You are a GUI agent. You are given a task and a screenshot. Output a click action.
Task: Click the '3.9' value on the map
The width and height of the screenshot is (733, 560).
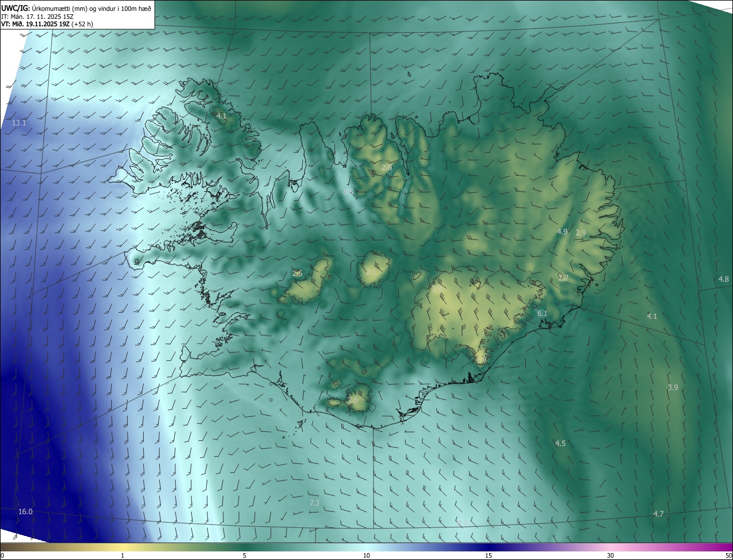[673, 388]
